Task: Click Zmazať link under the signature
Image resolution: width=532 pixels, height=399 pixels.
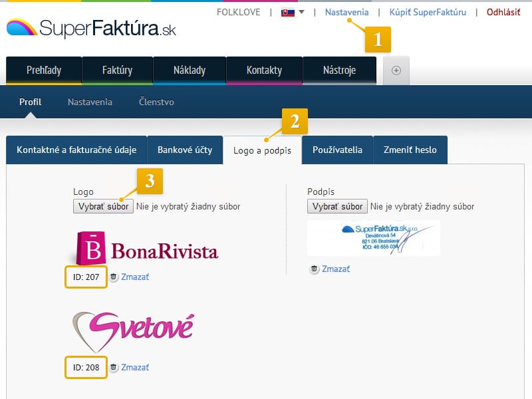Action: click(336, 269)
